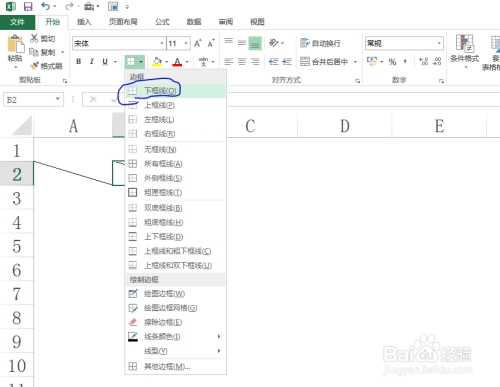500x387 pixels.
Task: Switch to the 公式 Formulas tab
Action: [162, 22]
